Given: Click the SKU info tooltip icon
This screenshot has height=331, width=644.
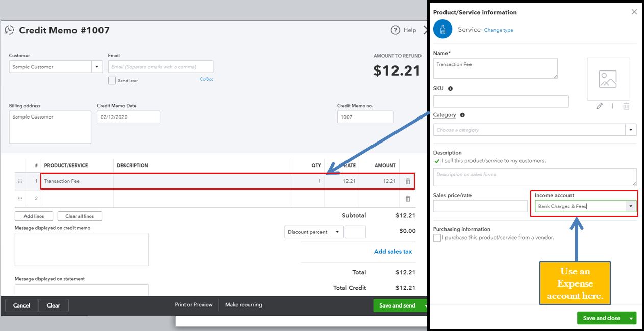Looking at the screenshot, I should point(450,88).
